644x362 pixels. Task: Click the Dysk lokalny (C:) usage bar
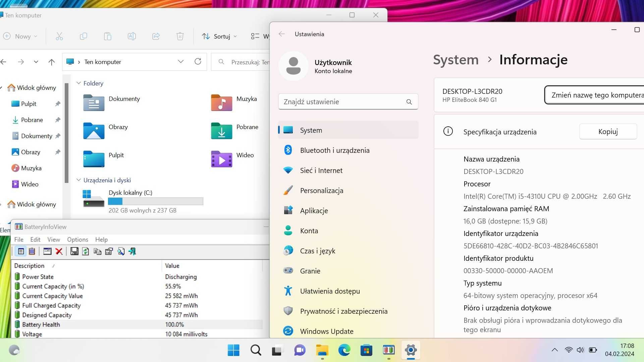tap(156, 201)
